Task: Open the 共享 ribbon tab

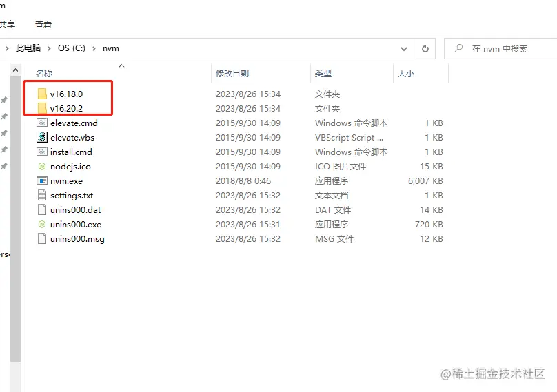Action: pyautogui.click(x=7, y=25)
